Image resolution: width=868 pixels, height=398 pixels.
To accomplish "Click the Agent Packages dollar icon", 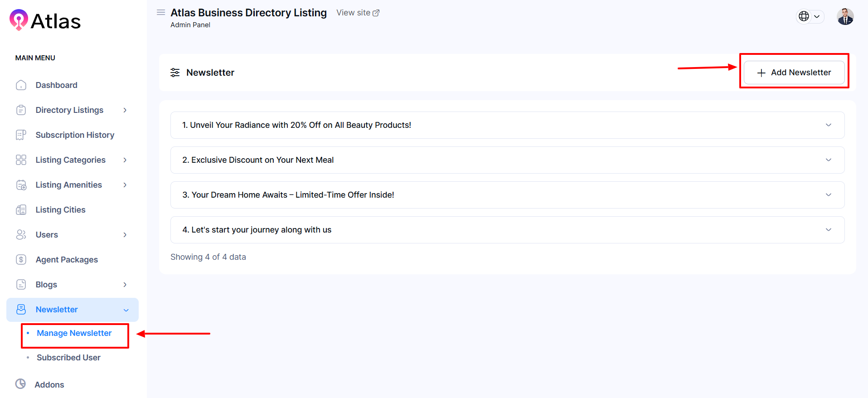I will [x=21, y=260].
